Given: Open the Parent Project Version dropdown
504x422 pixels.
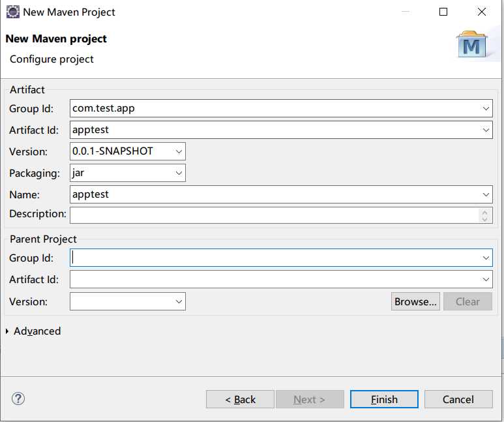Looking at the screenshot, I should coord(179,301).
